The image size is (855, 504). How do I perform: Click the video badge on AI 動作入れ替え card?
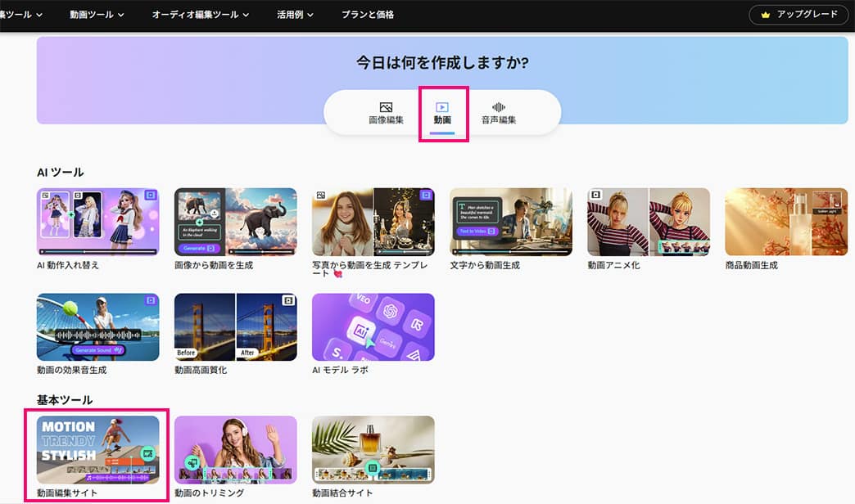point(151,195)
